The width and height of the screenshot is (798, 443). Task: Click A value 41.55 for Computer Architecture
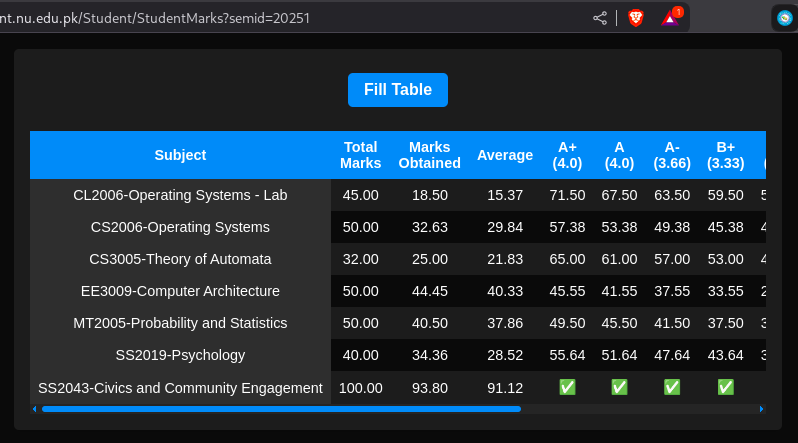point(619,291)
